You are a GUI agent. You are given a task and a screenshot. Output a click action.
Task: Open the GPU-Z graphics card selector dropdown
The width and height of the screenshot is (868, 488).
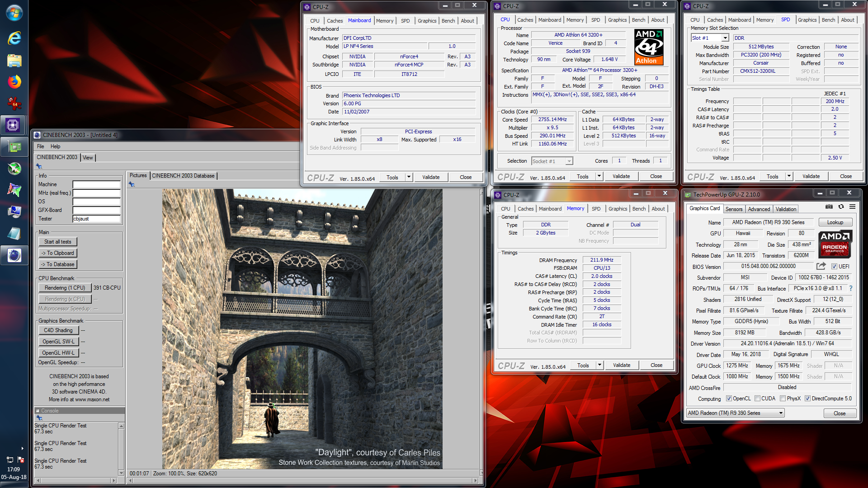pos(735,413)
